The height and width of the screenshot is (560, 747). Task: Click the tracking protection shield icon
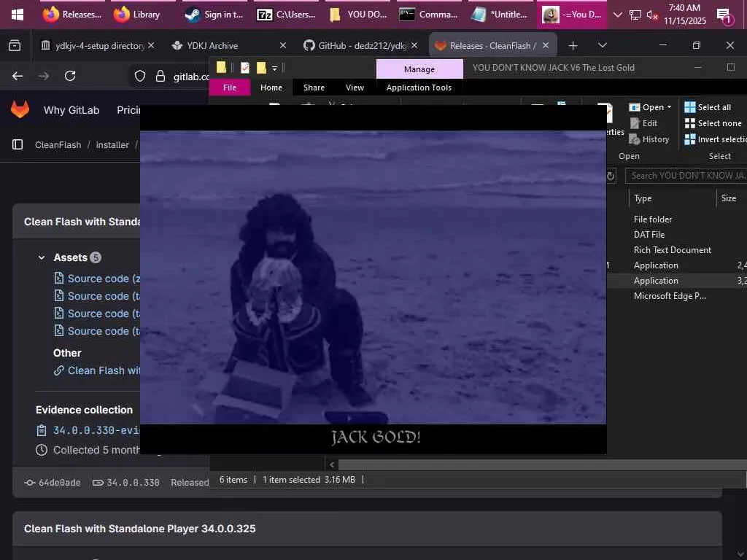click(139, 76)
